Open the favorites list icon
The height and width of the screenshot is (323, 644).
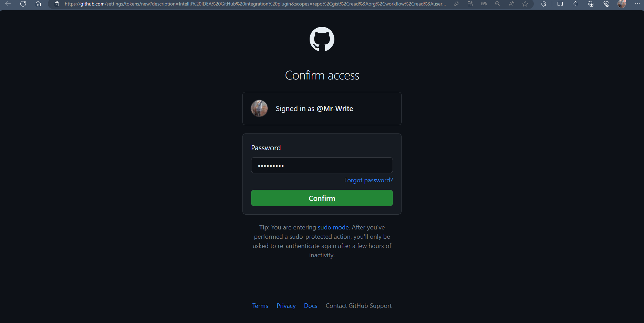tap(575, 4)
